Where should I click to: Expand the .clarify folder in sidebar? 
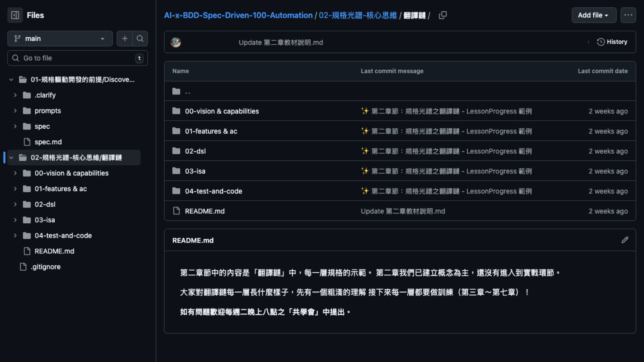click(x=15, y=95)
